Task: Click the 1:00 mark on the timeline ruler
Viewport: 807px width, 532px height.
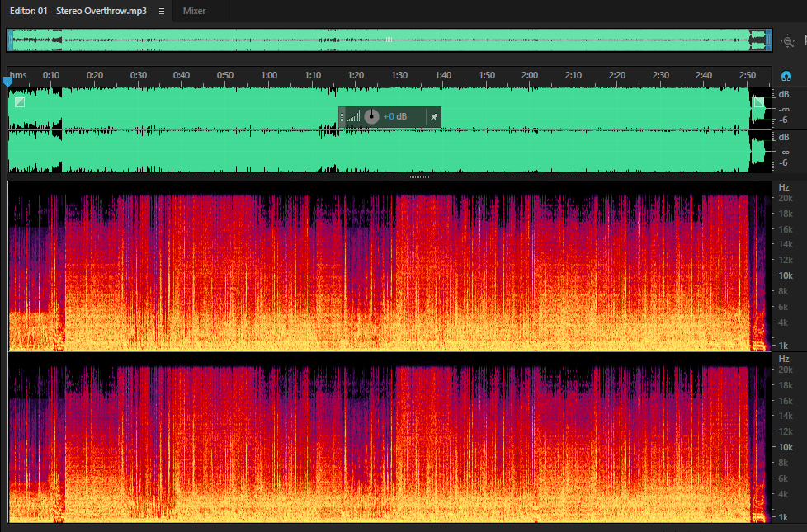Action: (x=269, y=75)
